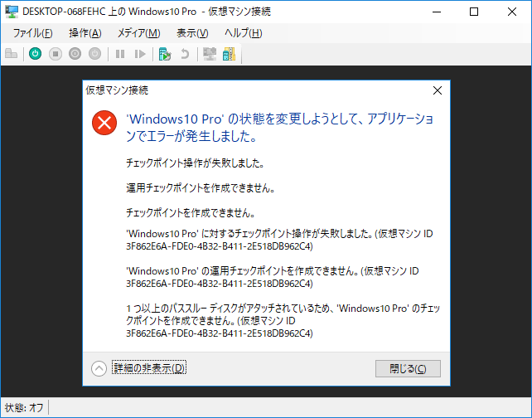This screenshot has width=532, height=418.
Task: Open the メディア(M) menu
Action: [138, 33]
